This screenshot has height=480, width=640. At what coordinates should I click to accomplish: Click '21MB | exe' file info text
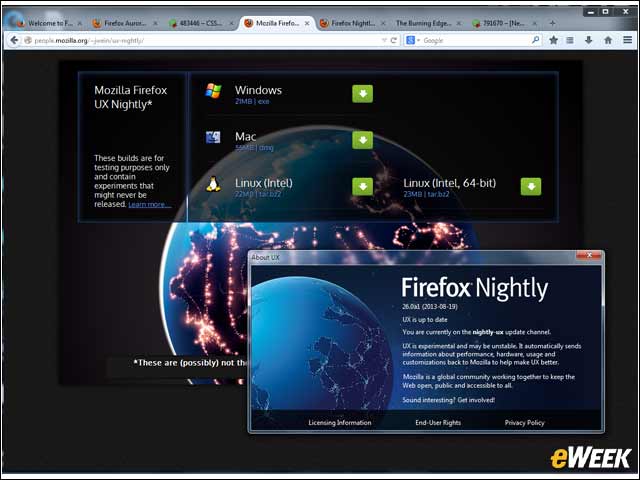tap(252, 102)
